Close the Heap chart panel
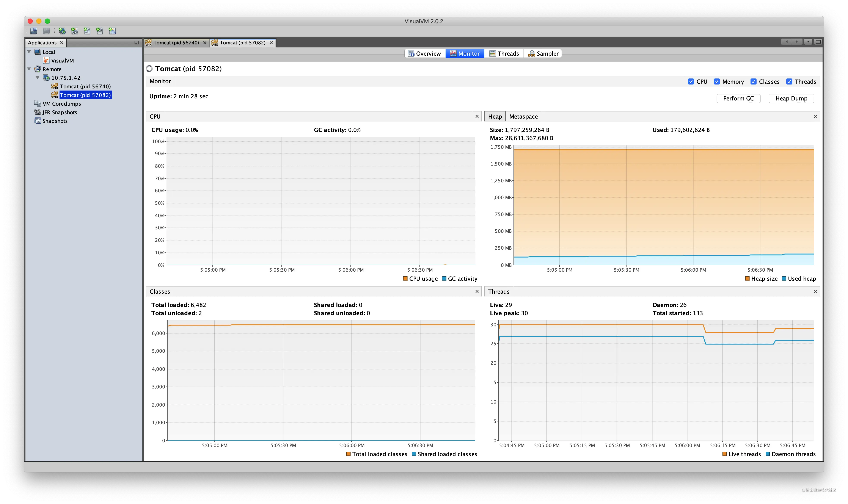 click(x=816, y=116)
